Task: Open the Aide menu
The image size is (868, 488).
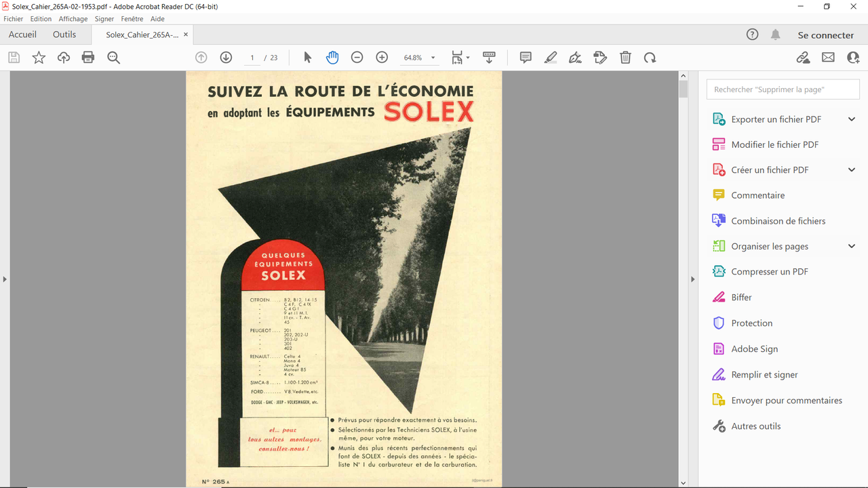Action: click(157, 19)
